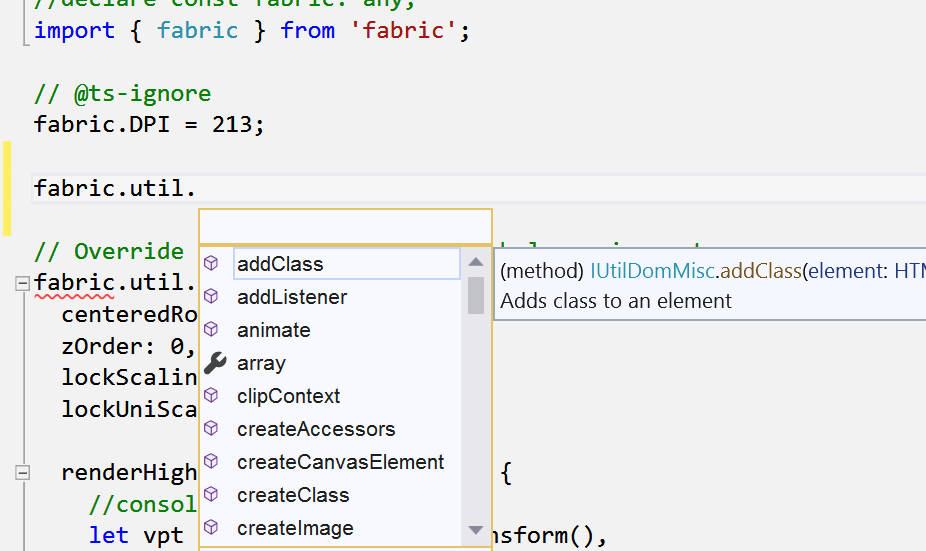Click the method cube icon beside createAccessors
926x551 pixels.
pos(211,429)
